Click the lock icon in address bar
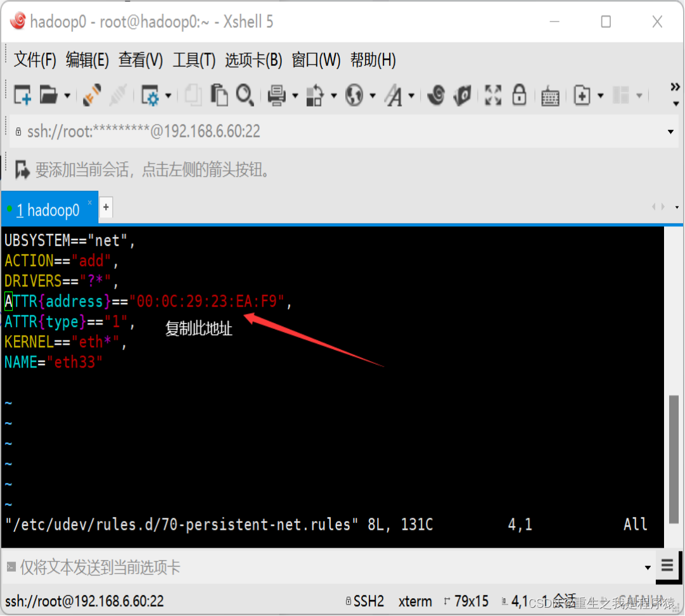 point(18,131)
